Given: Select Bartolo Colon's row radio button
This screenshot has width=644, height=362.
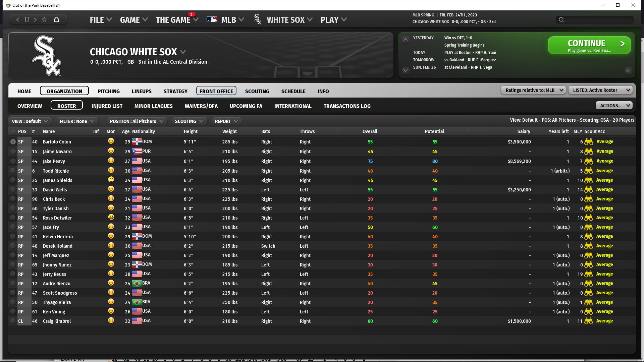Looking at the screenshot, I should click(13, 142).
